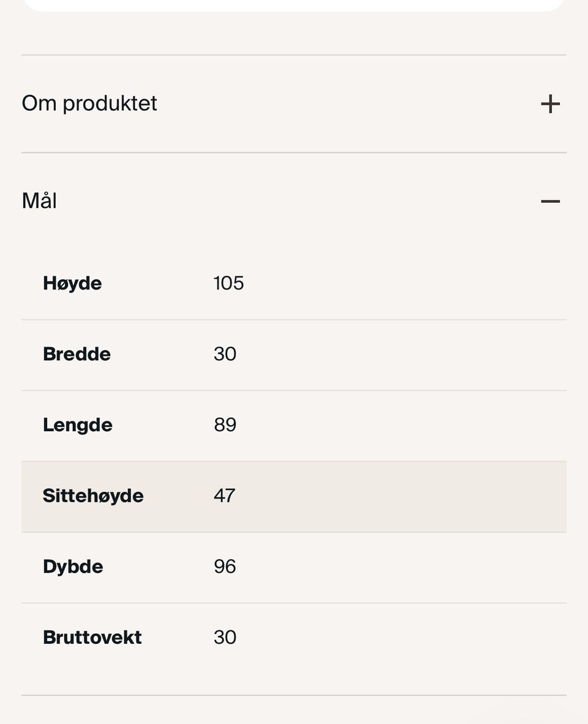Select the Dybde label
The height and width of the screenshot is (724, 588).
tap(73, 567)
